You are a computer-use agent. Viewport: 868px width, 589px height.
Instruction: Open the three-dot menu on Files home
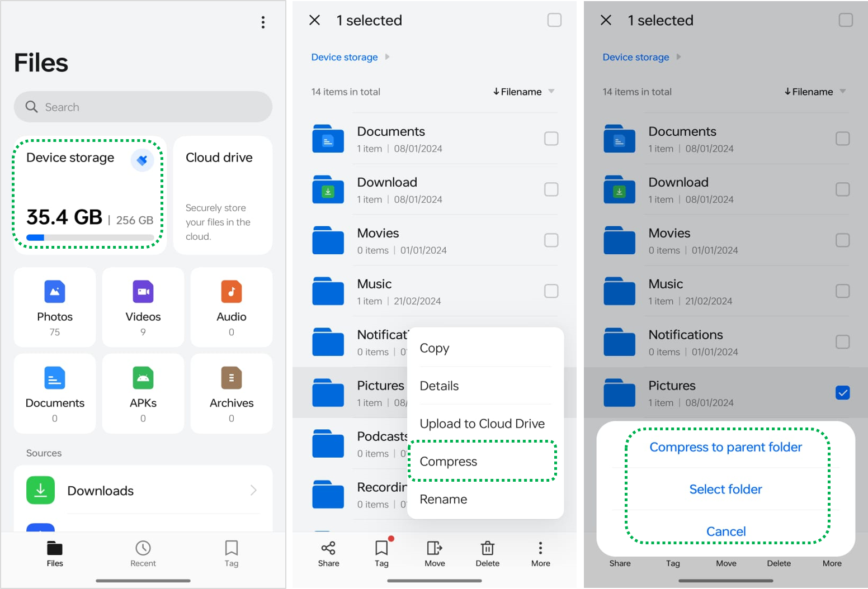263,22
